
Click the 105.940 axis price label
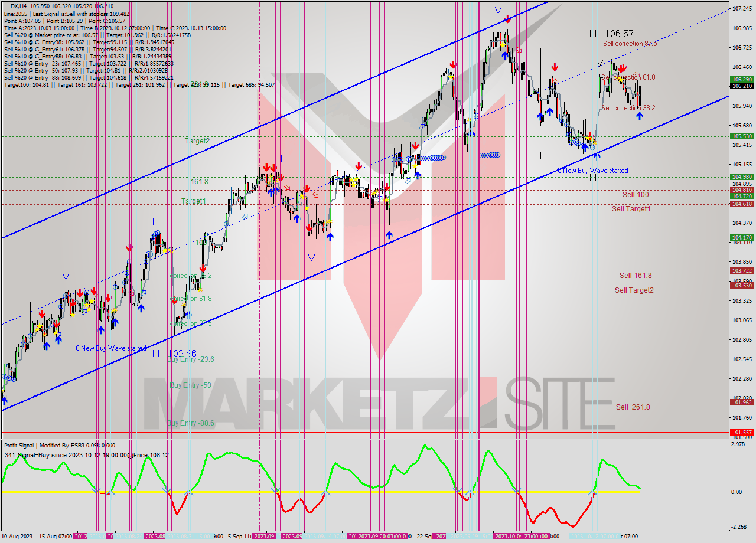tap(742, 106)
